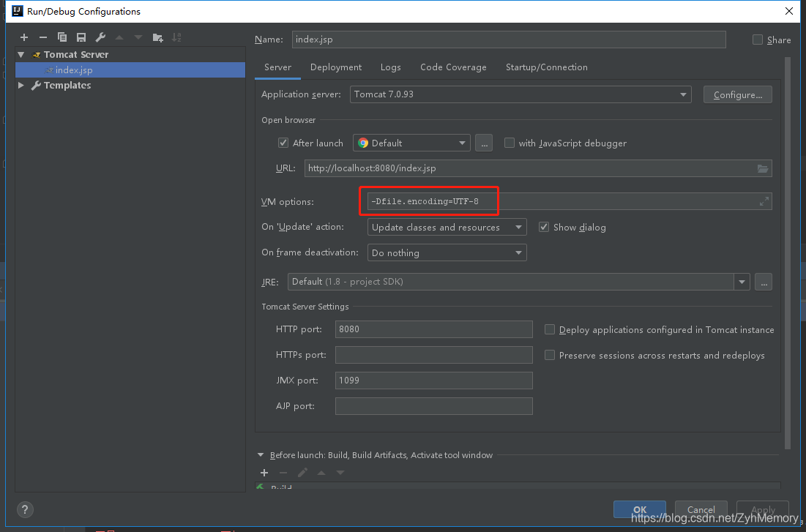Screen dimensions: 806x532
Task: Switch to the Code Coverage tab
Action: pyautogui.click(x=453, y=67)
